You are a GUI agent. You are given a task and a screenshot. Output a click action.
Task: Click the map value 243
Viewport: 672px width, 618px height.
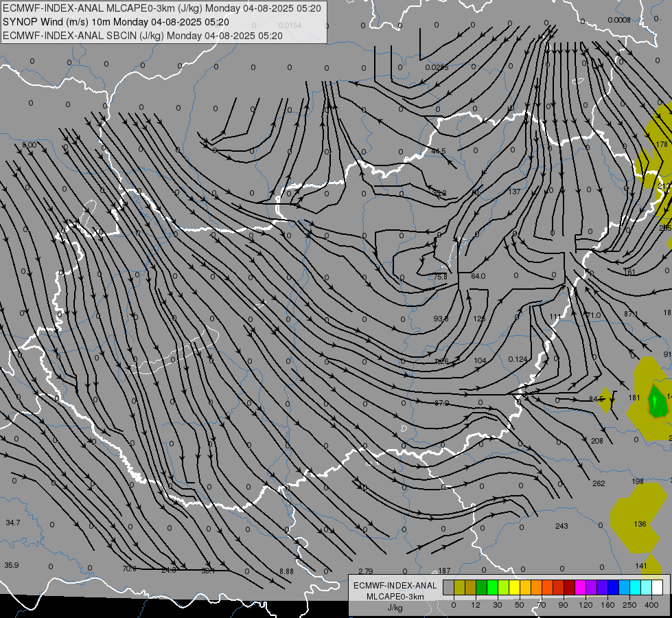(x=561, y=526)
